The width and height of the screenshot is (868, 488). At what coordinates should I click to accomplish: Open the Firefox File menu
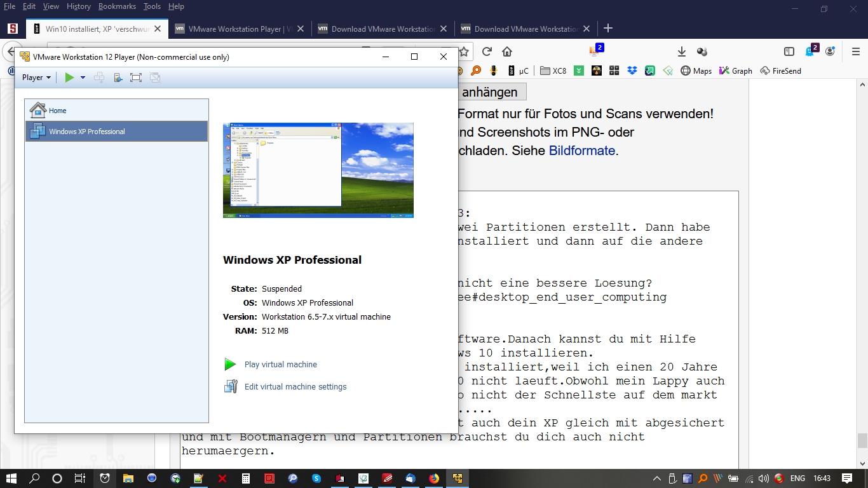coord(10,6)
